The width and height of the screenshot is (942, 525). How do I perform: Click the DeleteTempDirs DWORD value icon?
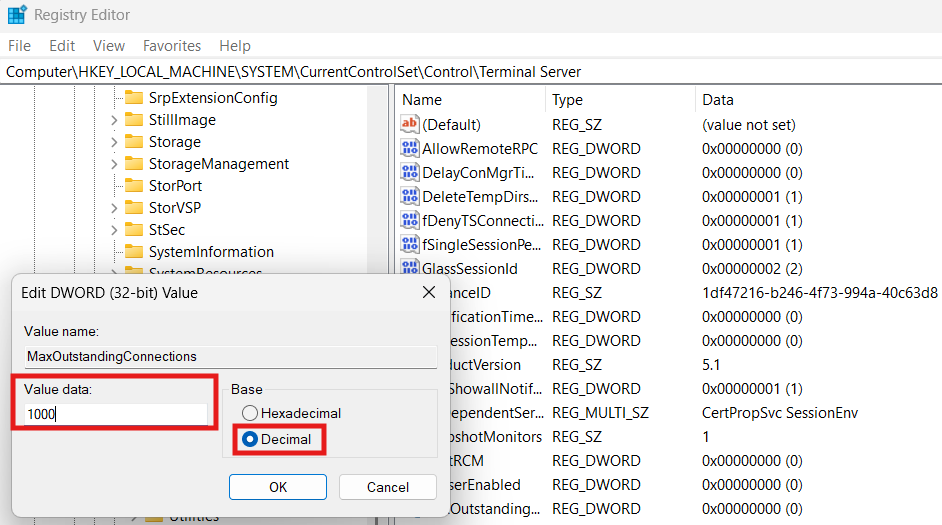point(409,197)
